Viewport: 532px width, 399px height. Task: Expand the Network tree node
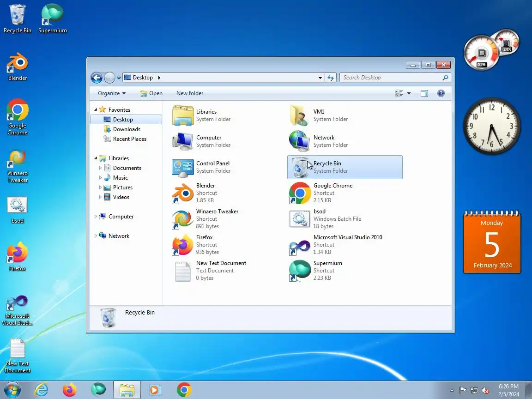96,236
